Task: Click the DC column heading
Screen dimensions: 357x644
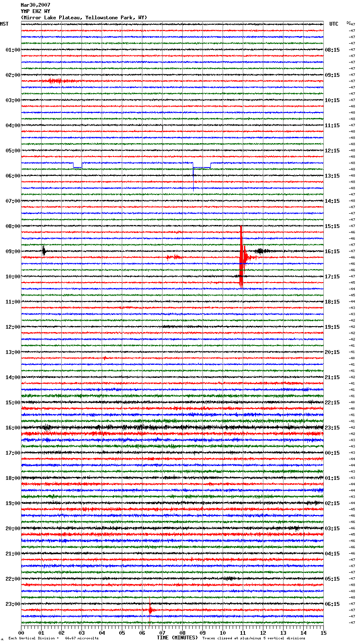Action: coord(349,23)
